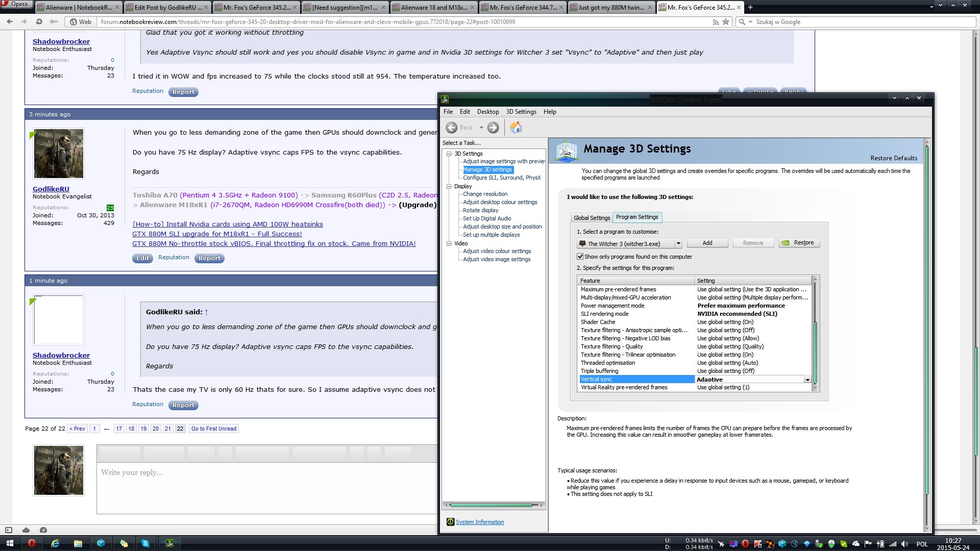Image resolution: width=980 pixels, height=551 pixels.
Task: Open the Vertical sync Adaptive dropdown
Action: point(807,380)
